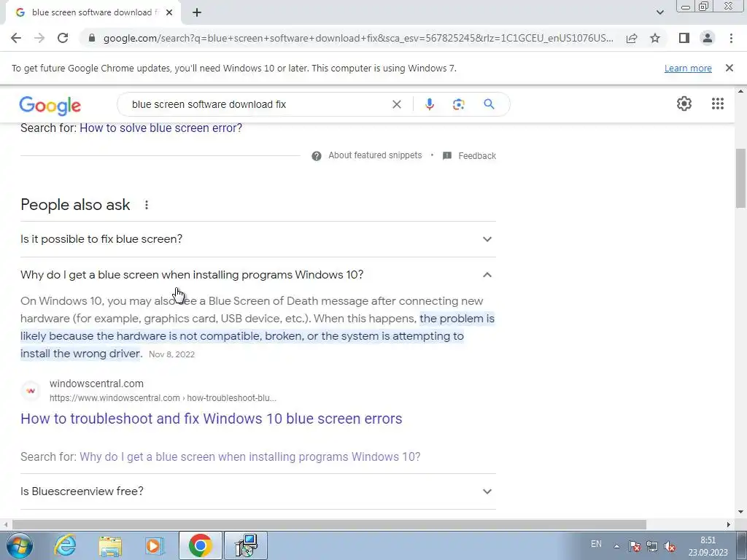
Task: Open Chrome profile avatar menu
Action: pyautogui.click(x=708, y=38)
